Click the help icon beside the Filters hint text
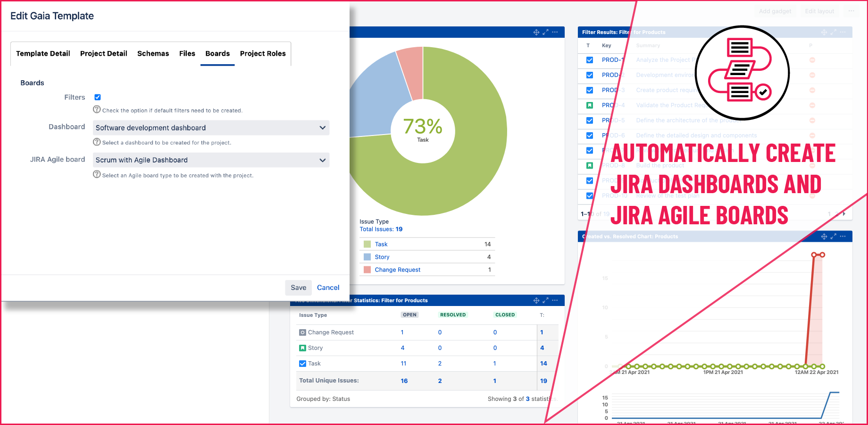868x425 pixels. point(97,110)
